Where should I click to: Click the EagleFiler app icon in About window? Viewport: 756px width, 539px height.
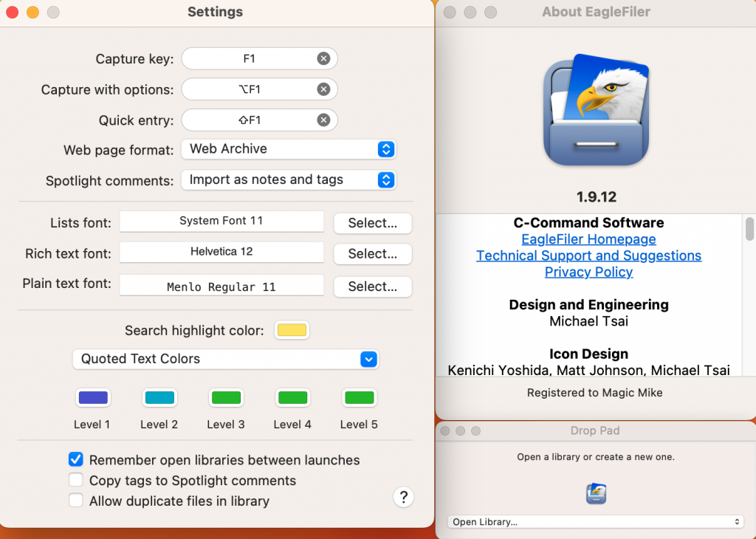tap(595, 111)
